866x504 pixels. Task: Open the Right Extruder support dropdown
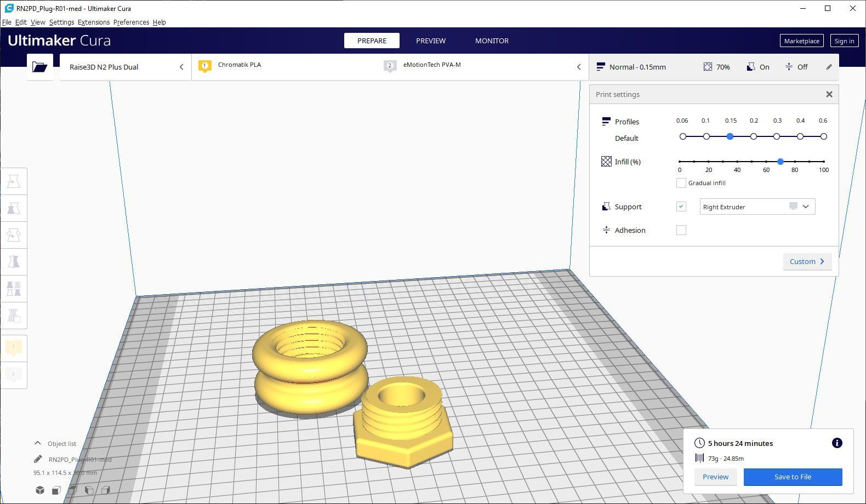(757, 207)
